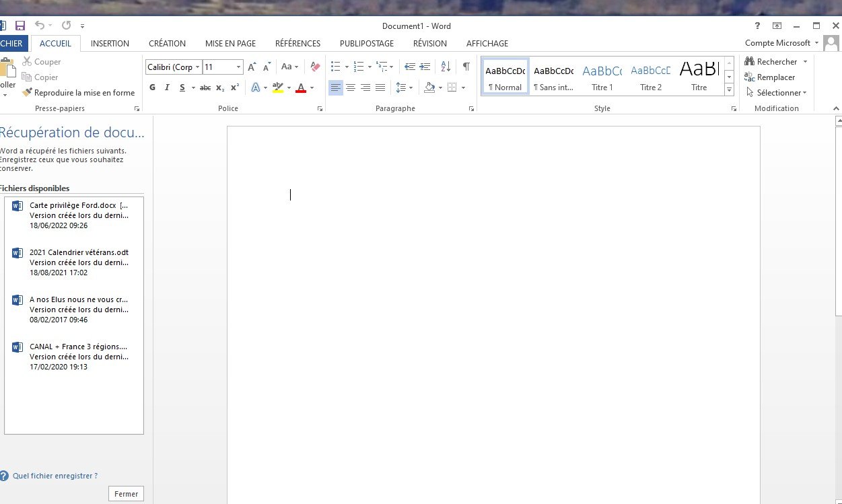Click Rechercher in the Modification group

coord(776,61)
